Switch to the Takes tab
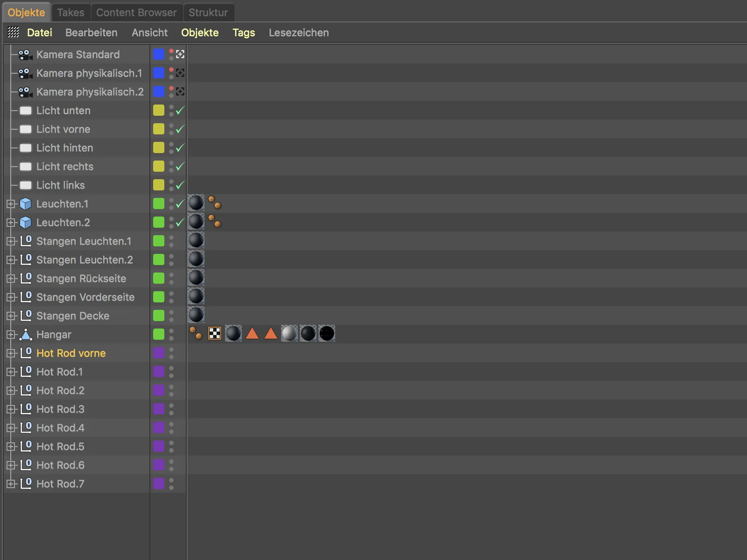Image resolution: width=747 pixels, height=560 pixels. coord(70,13)
